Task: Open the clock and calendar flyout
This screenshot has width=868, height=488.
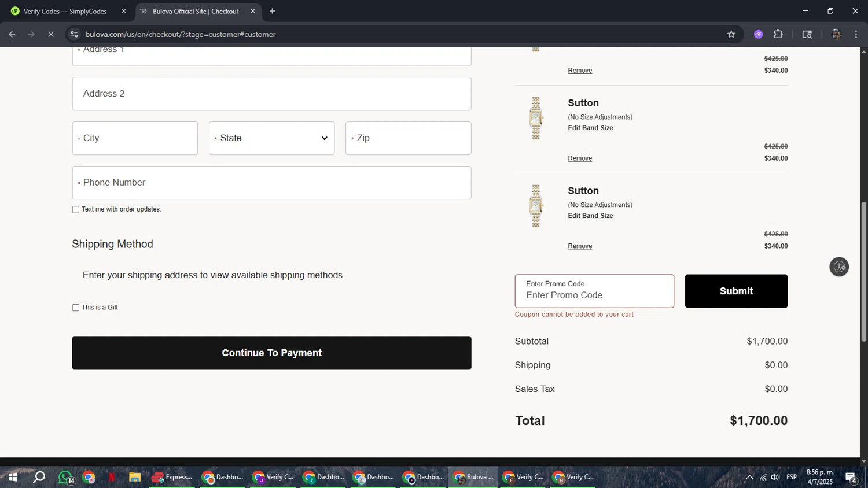Action: tap(820, 477)
